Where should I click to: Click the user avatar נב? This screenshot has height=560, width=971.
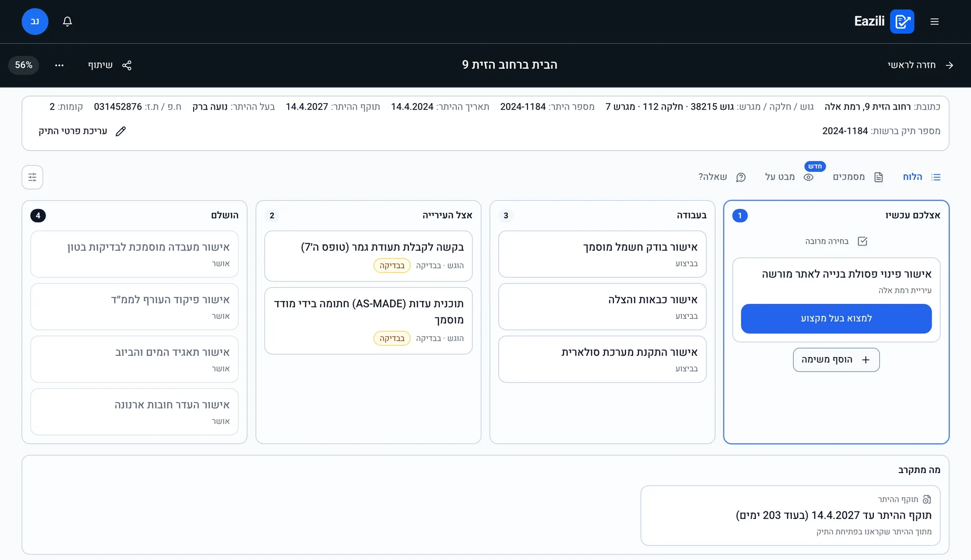point(35,21)
